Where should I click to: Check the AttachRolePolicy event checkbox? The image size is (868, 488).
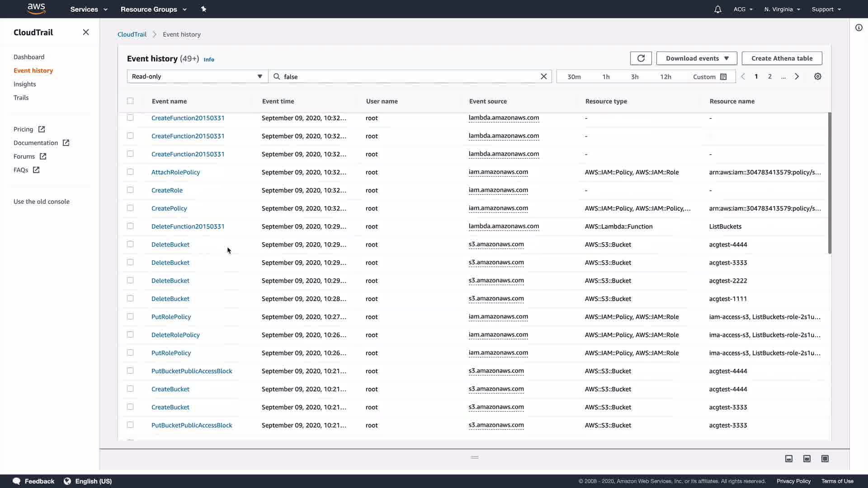[130, 172]
